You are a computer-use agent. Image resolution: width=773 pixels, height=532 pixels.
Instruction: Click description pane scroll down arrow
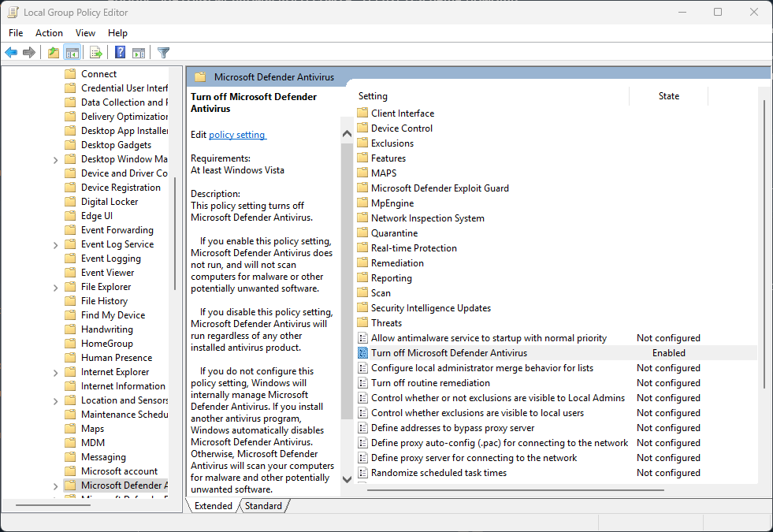347,479
